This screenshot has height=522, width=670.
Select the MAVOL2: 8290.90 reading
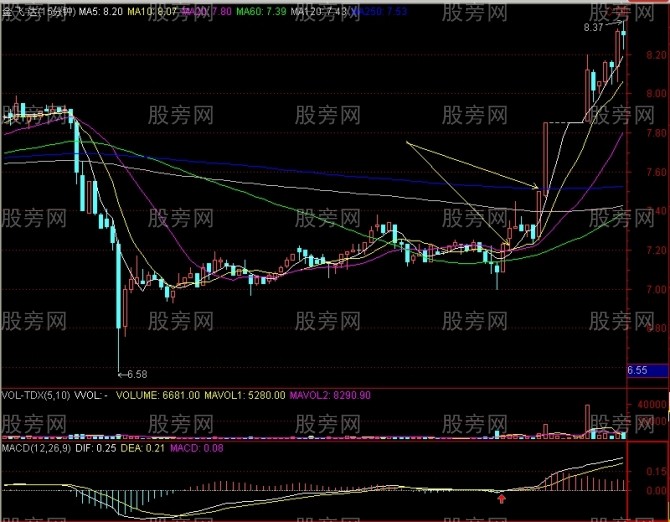pyautogui.click(x=330, y=395)
